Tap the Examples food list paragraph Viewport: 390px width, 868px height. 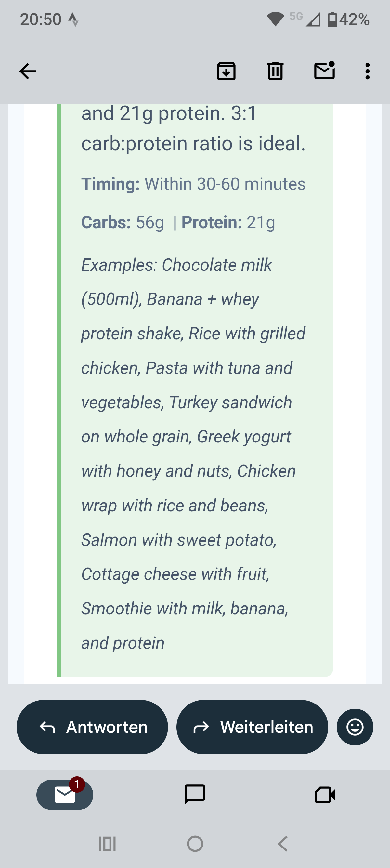coord(188,454)
